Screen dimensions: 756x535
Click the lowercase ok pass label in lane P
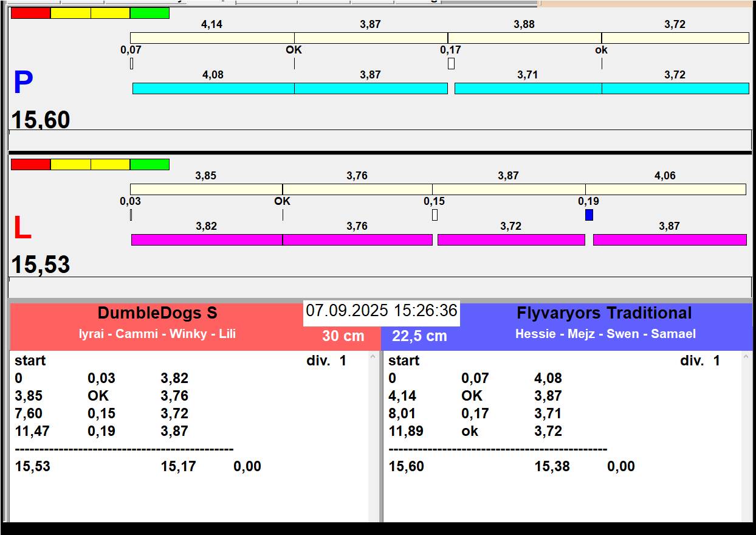click(x=601, y=50)
